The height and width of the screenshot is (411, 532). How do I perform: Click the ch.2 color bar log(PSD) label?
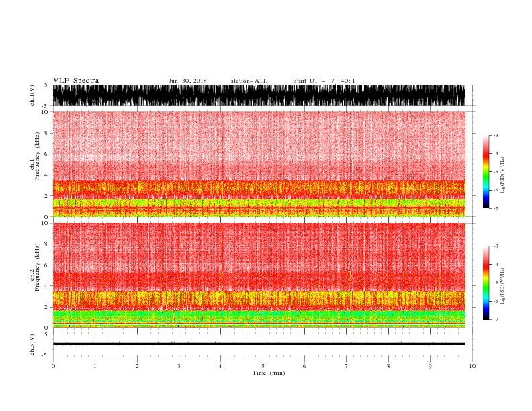[503, 286]
